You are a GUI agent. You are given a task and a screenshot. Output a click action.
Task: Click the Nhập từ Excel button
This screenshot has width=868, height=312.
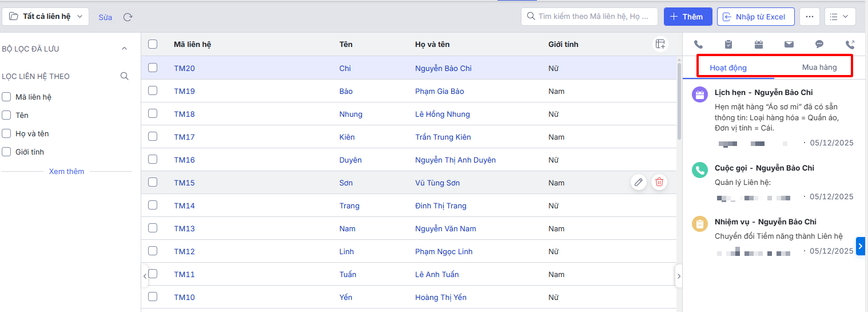pyautogui.click(x=755, y=17)
